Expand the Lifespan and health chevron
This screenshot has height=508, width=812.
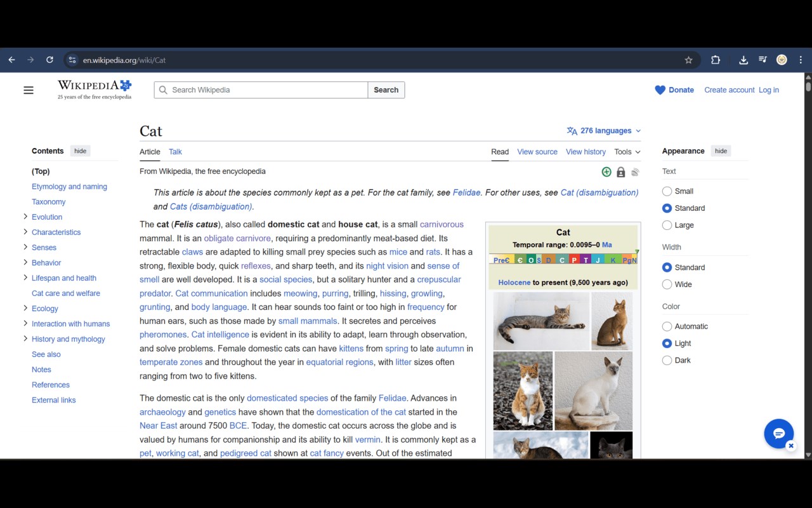(x=25, y=277)
